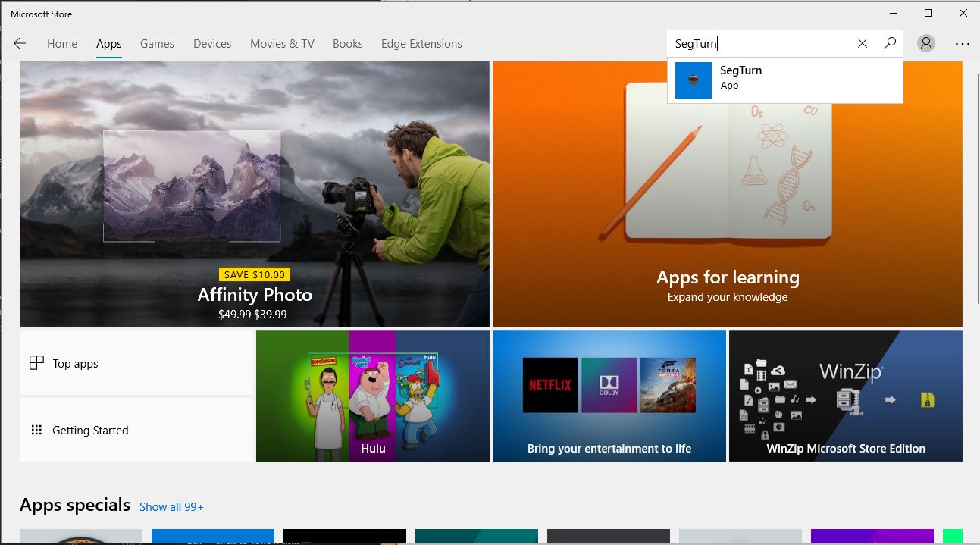Go to the Devices tab
This screenshot has width=980, height=545.
pos(212,44)
